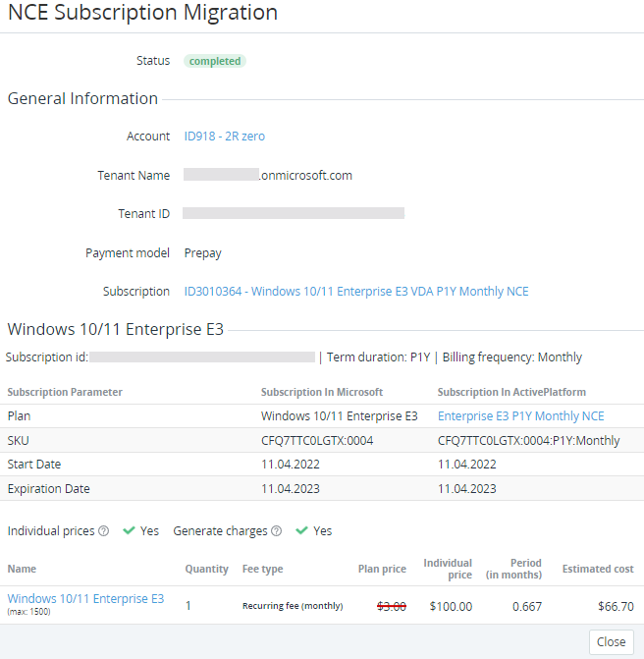The width and height of the screenshot is (644, 659).
Task: Click the NCE Subscription Migration title
Action: click(x=142, y=12)
